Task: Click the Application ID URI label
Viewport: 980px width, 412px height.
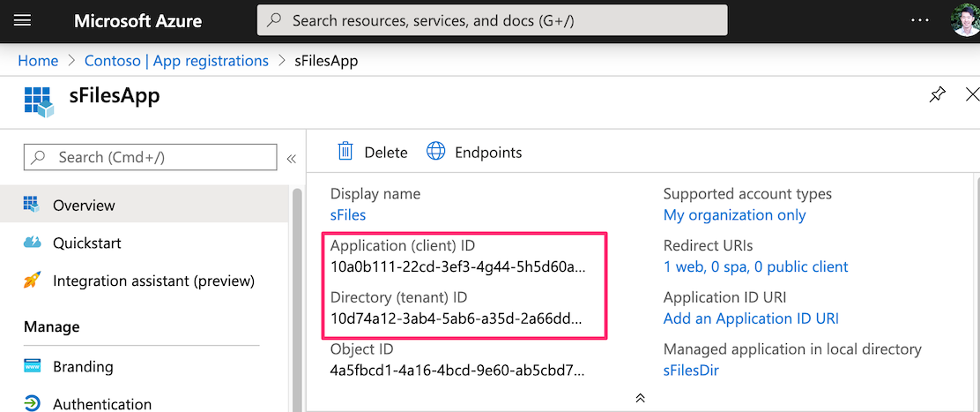Action: (x=724, y=297)
